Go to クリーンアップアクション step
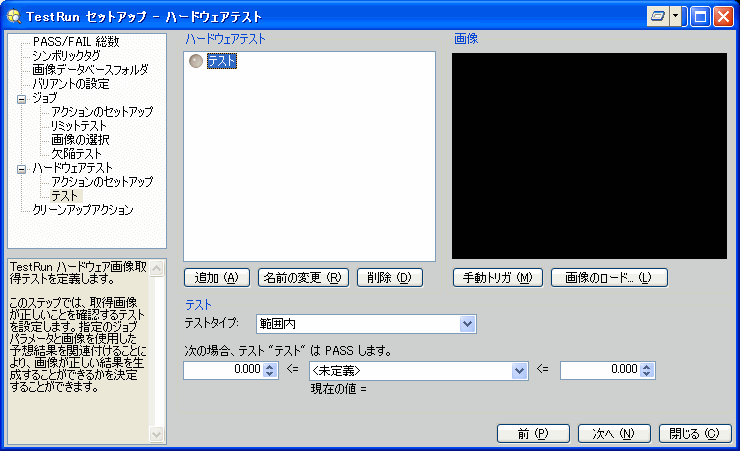The image size is (740, 451). click(x=82, y=210)
